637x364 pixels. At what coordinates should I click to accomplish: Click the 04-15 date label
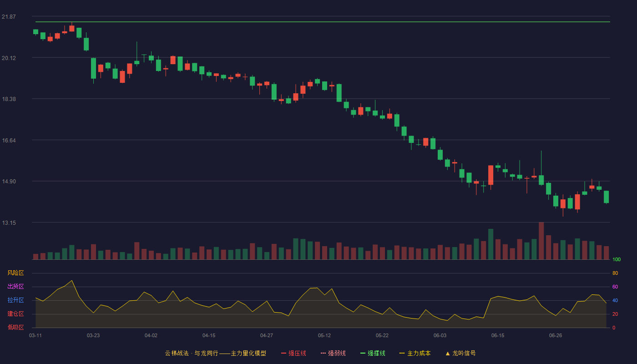209,335
